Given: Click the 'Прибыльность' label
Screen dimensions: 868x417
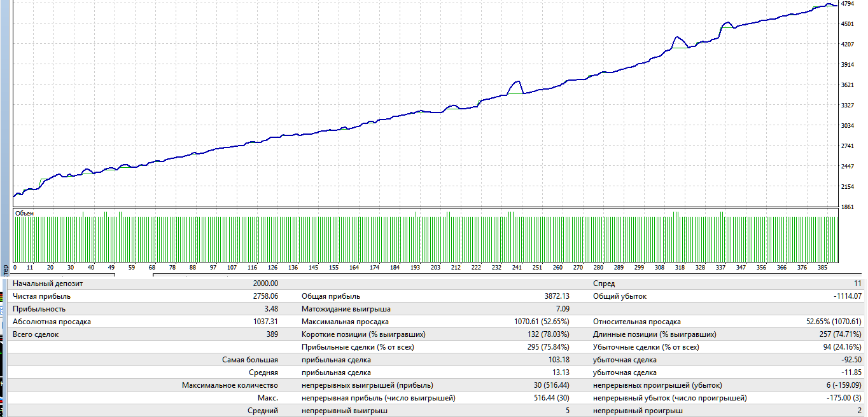Looking at the screenshot, I should click(39, 309).
